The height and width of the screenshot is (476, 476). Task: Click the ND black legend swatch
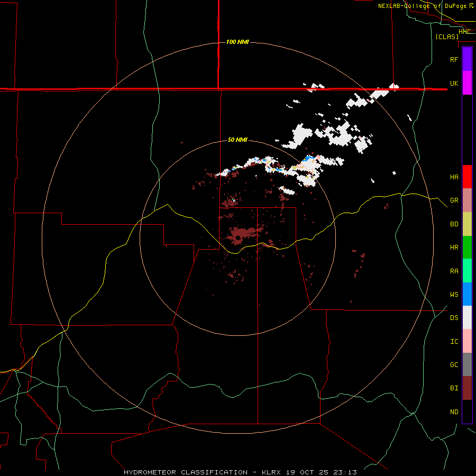pos(467,411)
